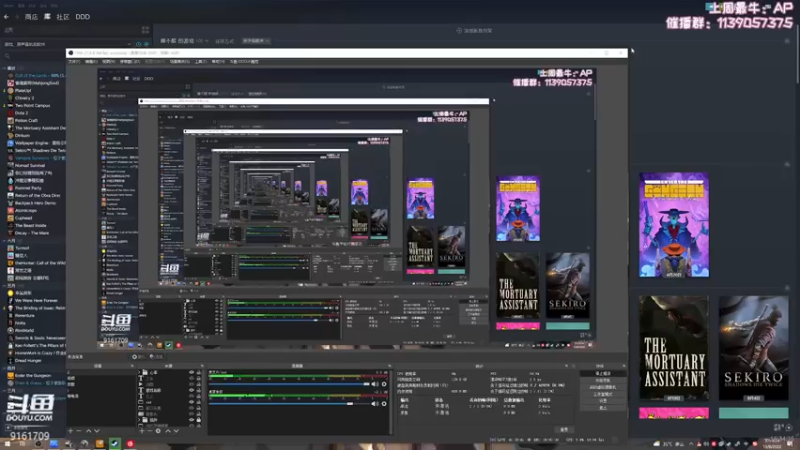Image resolution: width=800 pixels, height=450 pixels.
Task: Toggle the Steam library grid view icon
Action: [x=145, y=30]
